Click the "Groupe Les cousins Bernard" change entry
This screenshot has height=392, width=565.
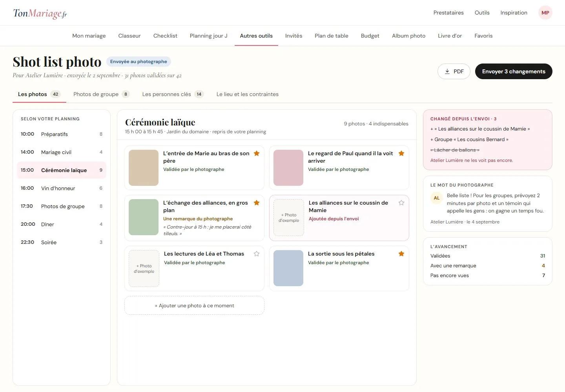tap(469, 139)
